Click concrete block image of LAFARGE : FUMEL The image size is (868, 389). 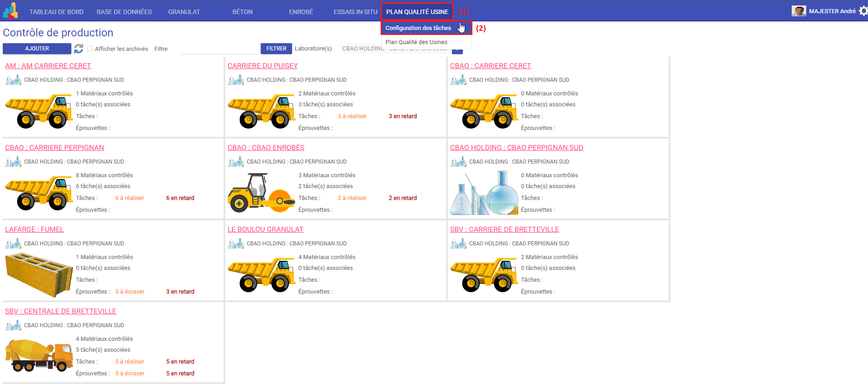coord(39,275)
